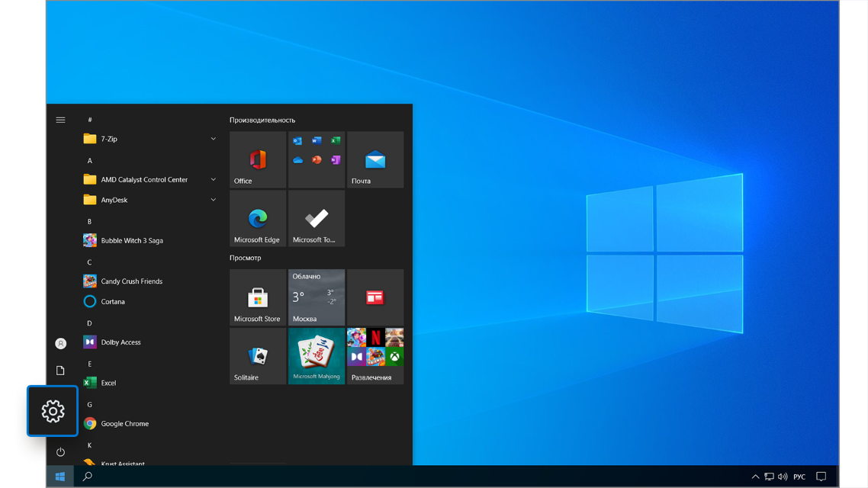Image resolution: width=868 pixels, height=488 pixels.
Task: Expand AMD Catalyst Control Center chevron
Action: pos(213,179)
